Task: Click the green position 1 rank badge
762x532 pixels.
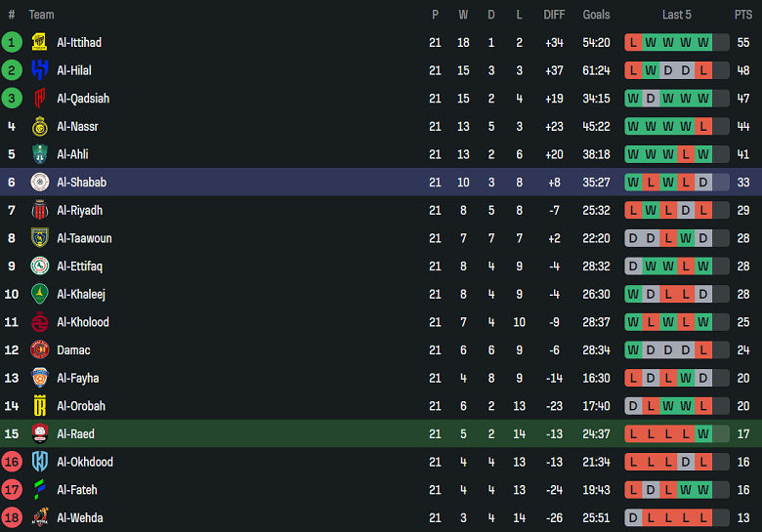Action: (12, 43)
